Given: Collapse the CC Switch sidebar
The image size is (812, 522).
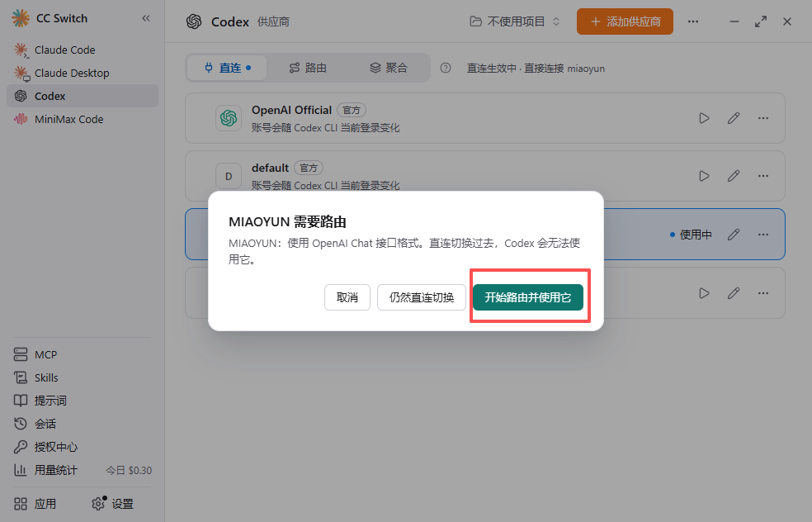Looking at the screenshot, I should [x=146, y=19].
